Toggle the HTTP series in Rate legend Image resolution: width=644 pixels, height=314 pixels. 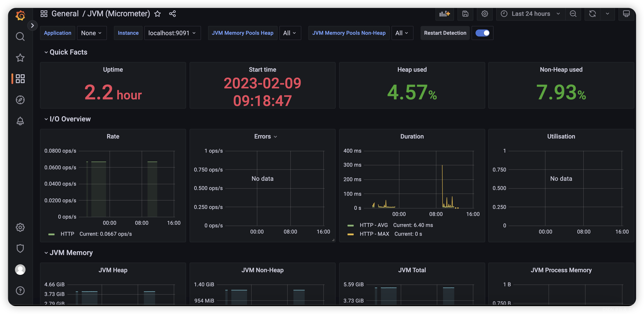click(68, 234)
